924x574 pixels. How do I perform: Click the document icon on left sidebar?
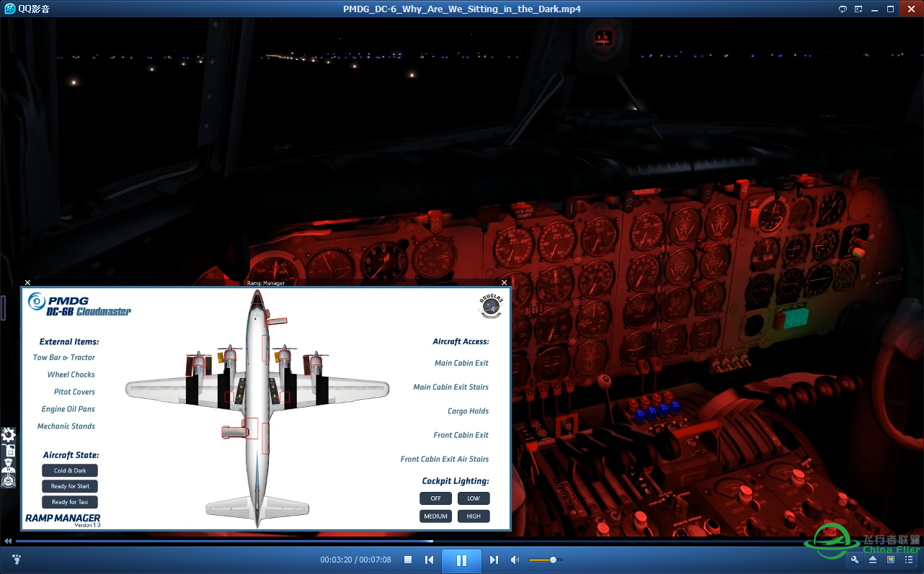pos(9,450)
